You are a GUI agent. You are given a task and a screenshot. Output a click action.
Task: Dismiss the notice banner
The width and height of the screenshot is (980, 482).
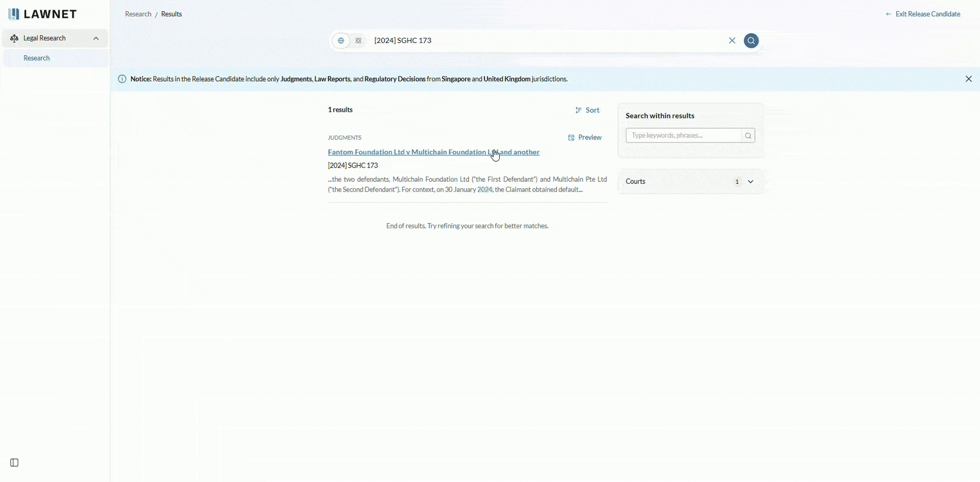click(969, 80)
